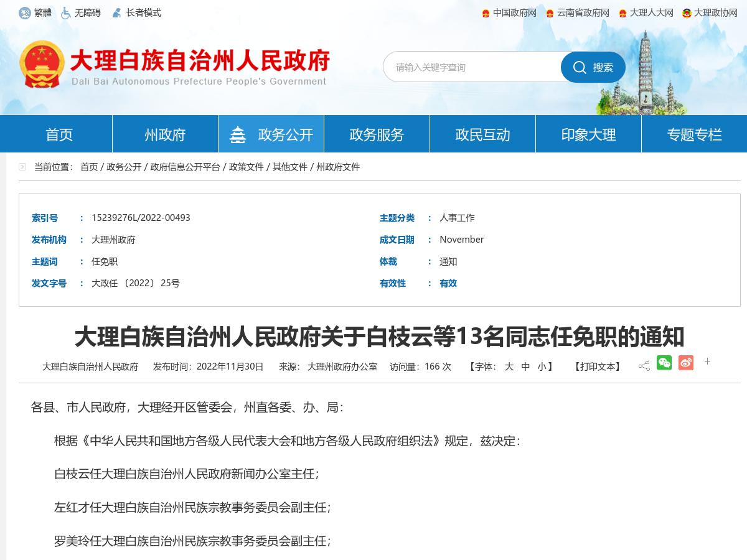Viewport: 747px width, 560px height.
Task: Open the 政民互动 navigation menu
Action: tap(482, 133)
